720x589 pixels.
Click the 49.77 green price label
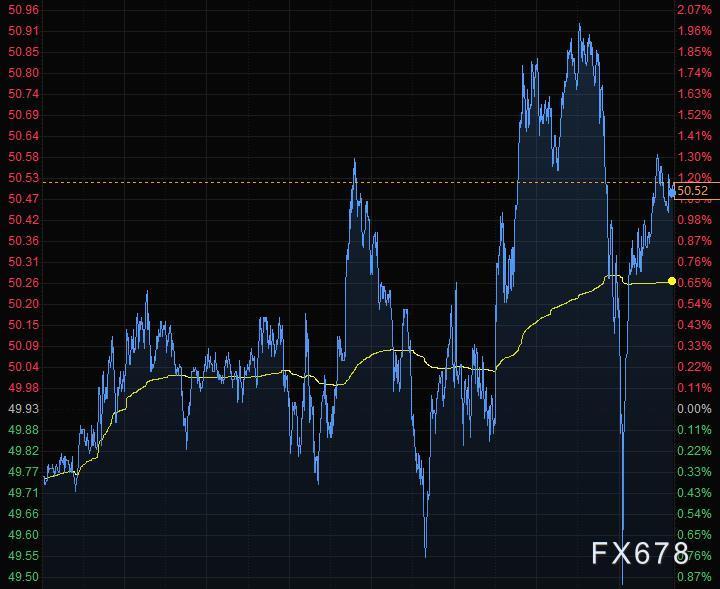point(23,472)
